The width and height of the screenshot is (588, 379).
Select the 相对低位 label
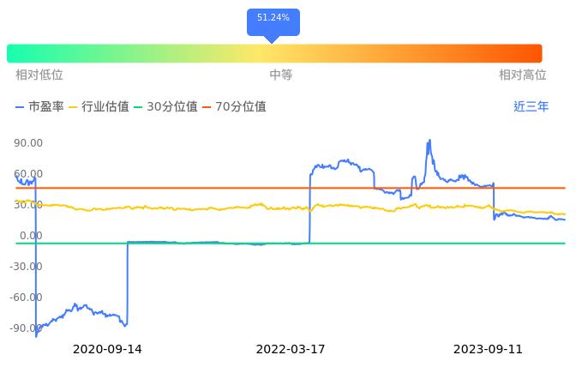pos(39,75)
